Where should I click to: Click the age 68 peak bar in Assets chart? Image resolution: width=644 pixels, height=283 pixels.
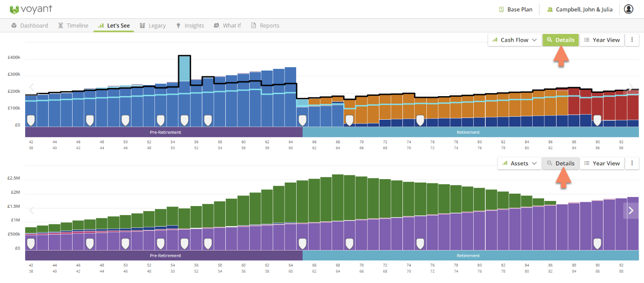338,212
